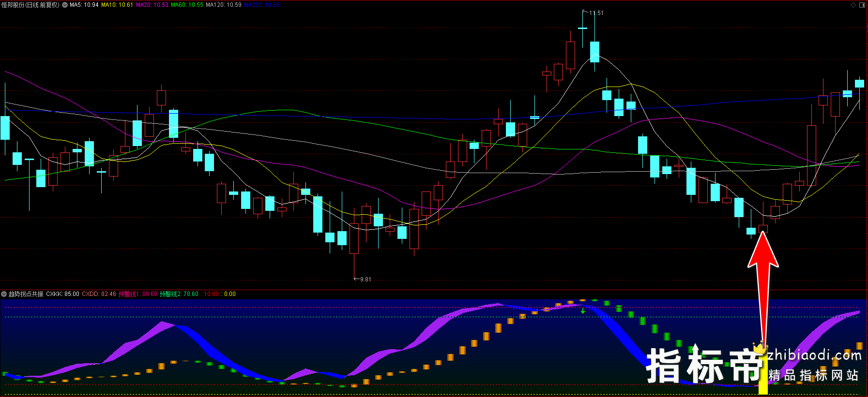
Task: Expand the 趋势拐点共振 indicator dropdown arrow
Action: click(x=4, y=294)
